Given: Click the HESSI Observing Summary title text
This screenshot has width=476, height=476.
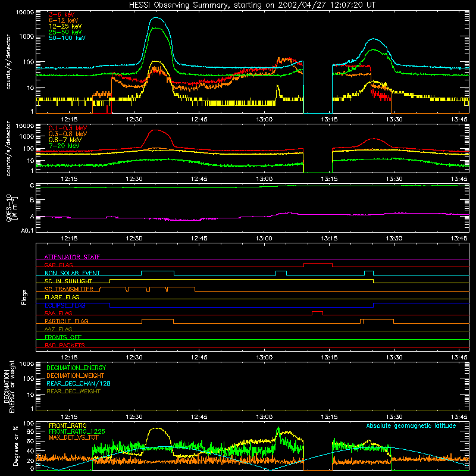Looking at the screenshot, I should (252, 5).
